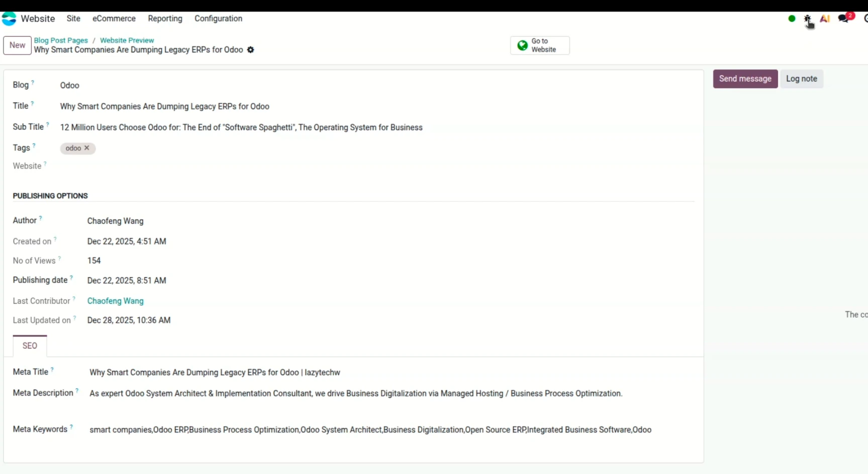The image size is (868, 474).
Task: Open the debug bug icon menu
Action: [807, 19]
